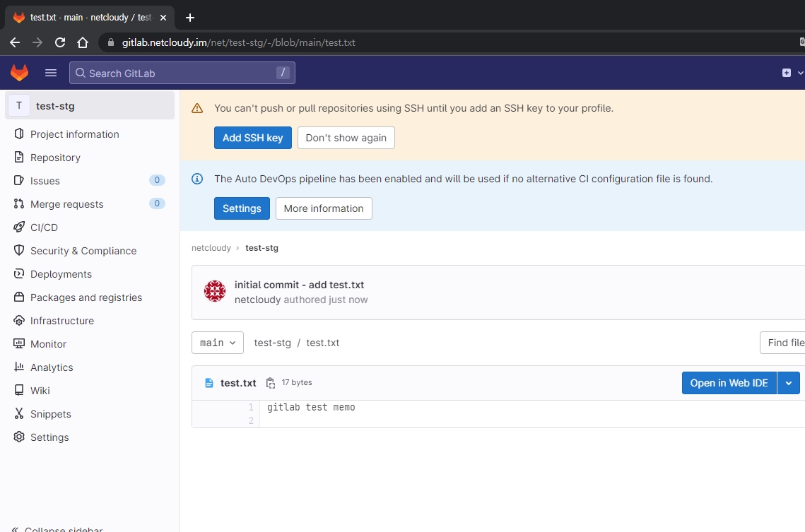Click the browser forward arrow
Image resolution: width=805 pixels, height=532 pixels.
[37, 42]
